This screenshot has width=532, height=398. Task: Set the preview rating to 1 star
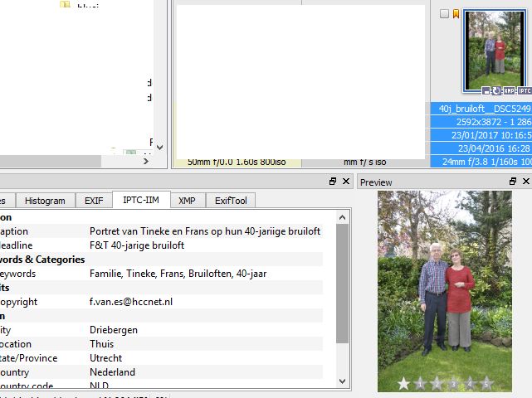(420, 383)
